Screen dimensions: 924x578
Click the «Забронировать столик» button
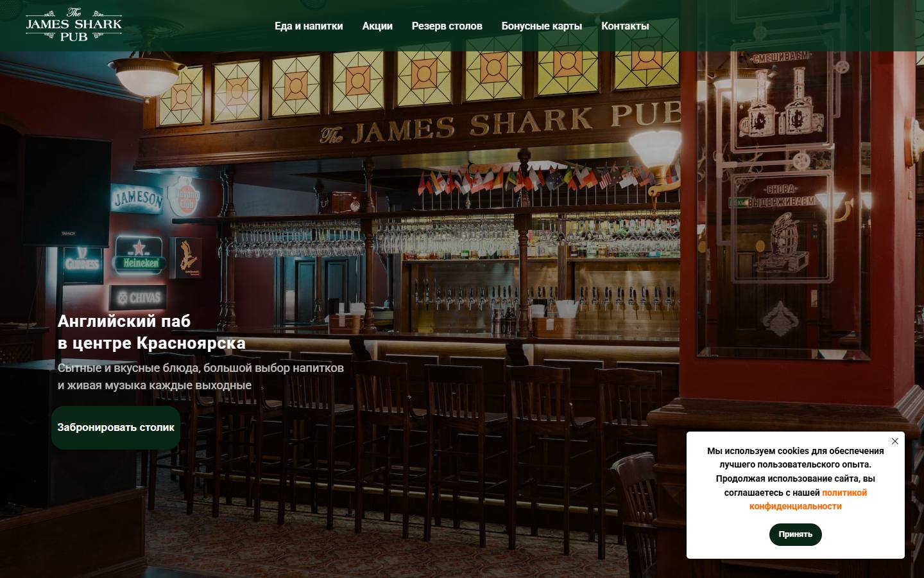(116, 428)
